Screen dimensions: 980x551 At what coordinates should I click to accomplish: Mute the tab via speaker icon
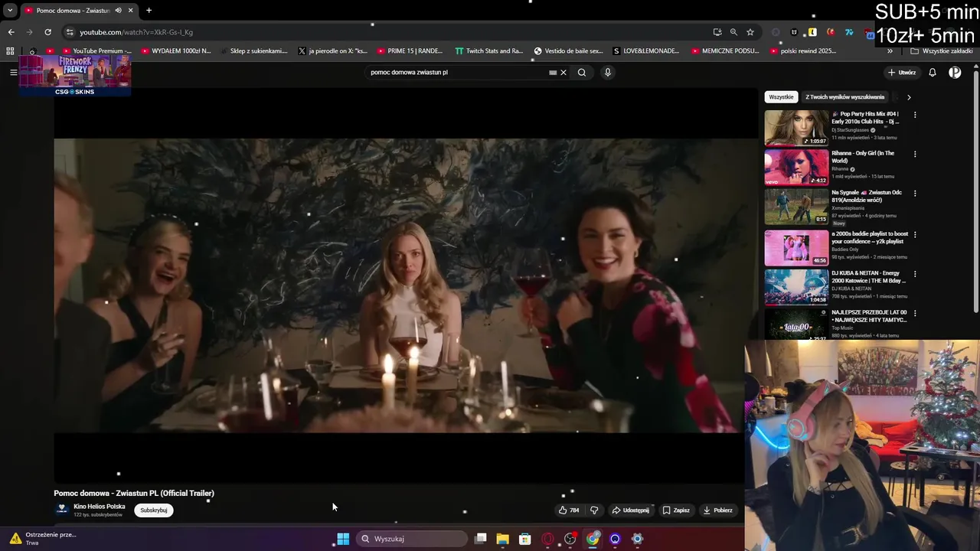coord(118,11)
